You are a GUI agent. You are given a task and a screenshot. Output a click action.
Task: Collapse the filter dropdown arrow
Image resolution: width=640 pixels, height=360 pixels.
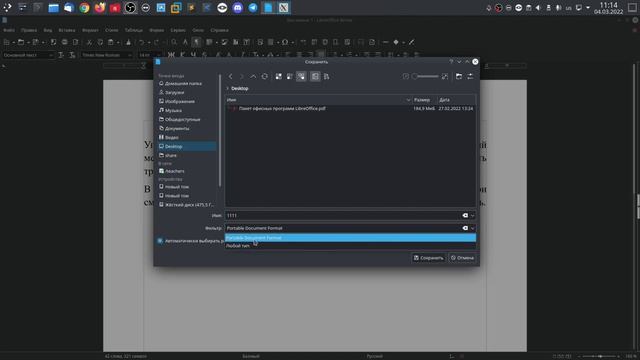coord(472,228)
